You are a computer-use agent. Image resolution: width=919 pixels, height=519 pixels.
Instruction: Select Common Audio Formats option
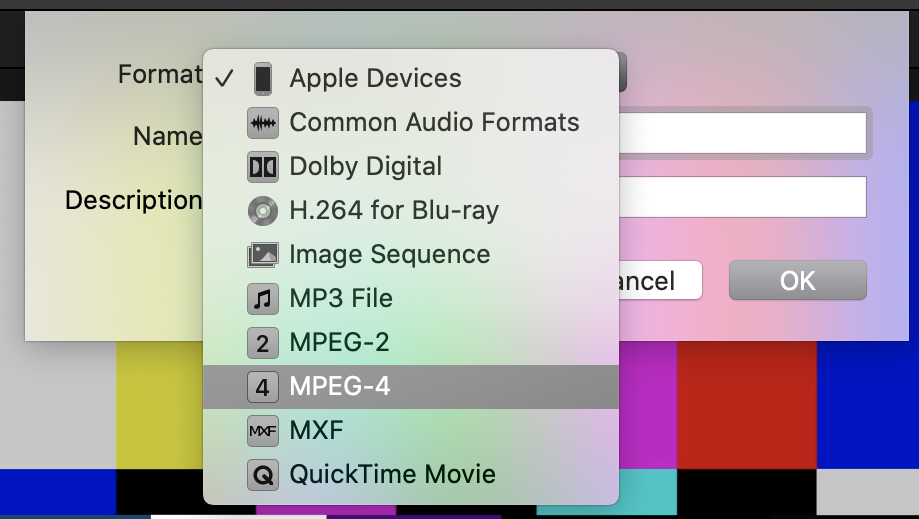(434, 123)
